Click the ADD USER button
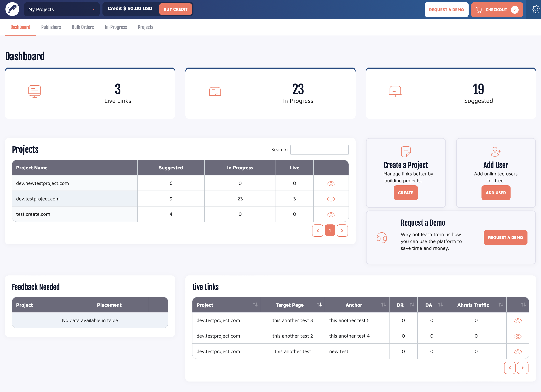This screenshot has width=541, height=392. [496, 193]
